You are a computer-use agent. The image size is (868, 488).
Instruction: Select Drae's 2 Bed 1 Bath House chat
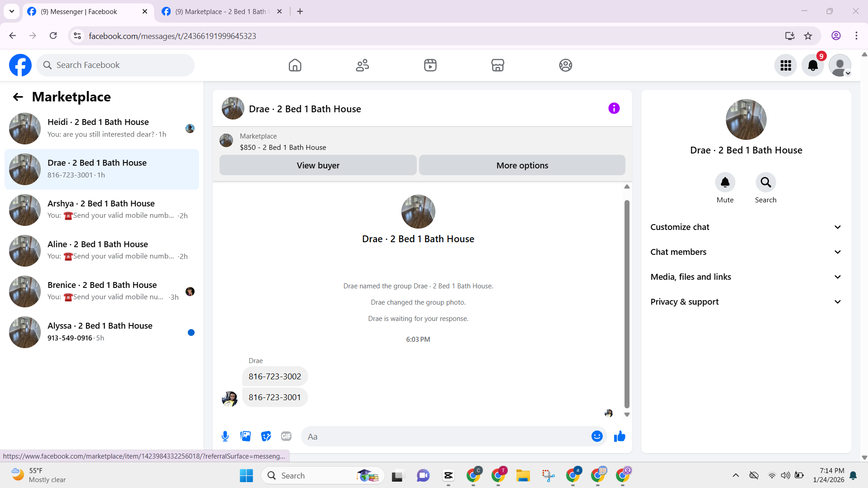[102, 169]
